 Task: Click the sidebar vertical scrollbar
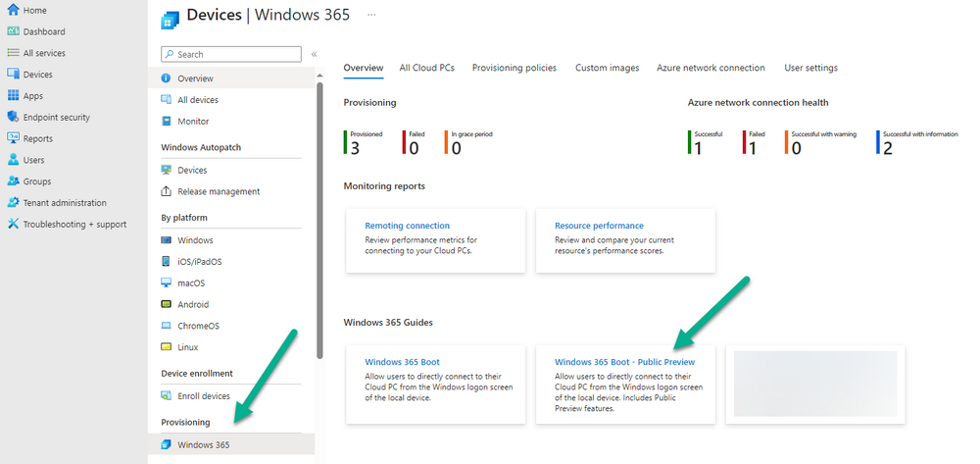tap(319, 219)
